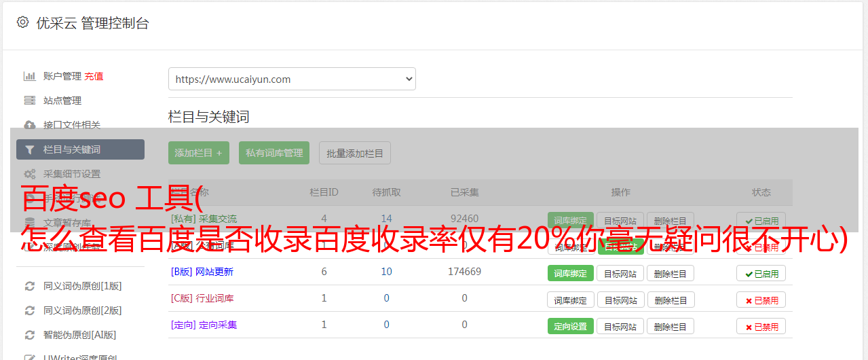Open the [C版] 行业词库 column link
The width and height of the screenshot is (868, 360).
202,298
